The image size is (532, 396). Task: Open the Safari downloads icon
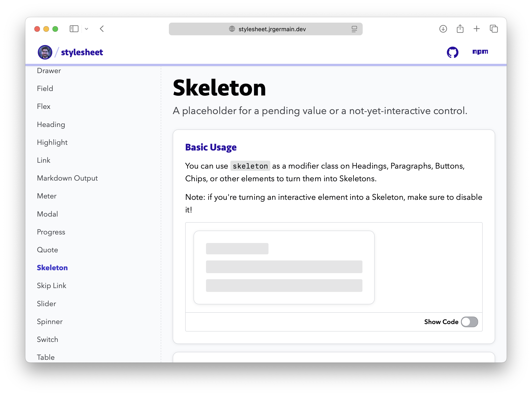pos(443,29)
